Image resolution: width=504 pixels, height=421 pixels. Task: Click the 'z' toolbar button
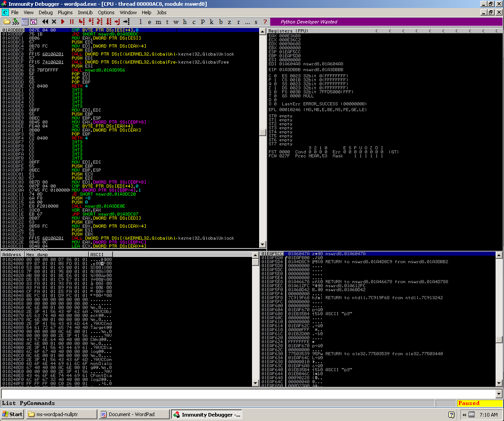229,22
